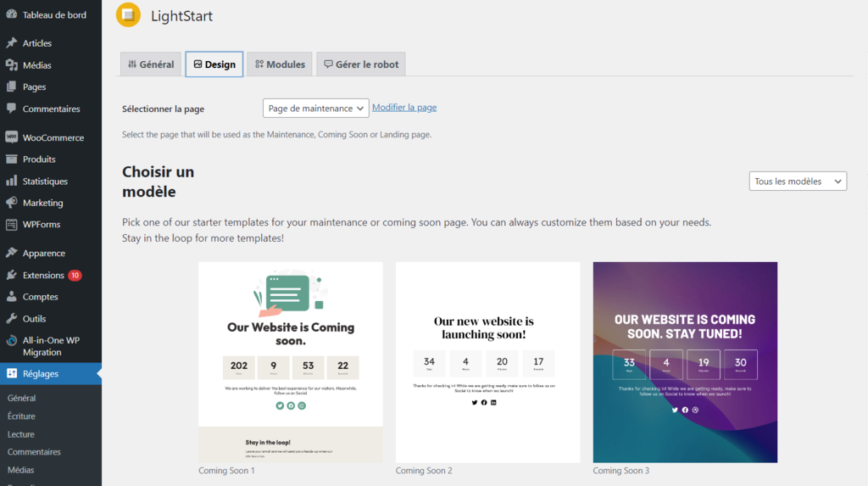Screen dimensions: 868x486
Task: Go to WPForms menu item
Action: (51, 225)
